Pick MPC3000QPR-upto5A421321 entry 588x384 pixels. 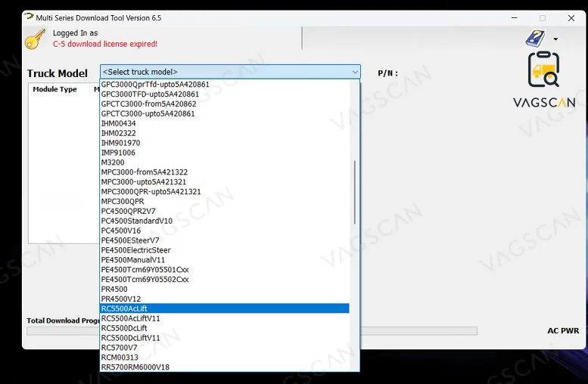(225, 191)
